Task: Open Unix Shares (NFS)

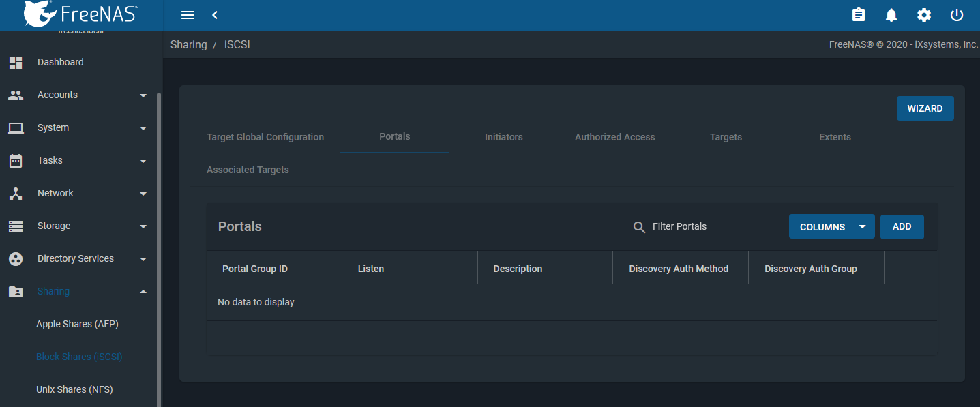Action: [x=74, y=389]
